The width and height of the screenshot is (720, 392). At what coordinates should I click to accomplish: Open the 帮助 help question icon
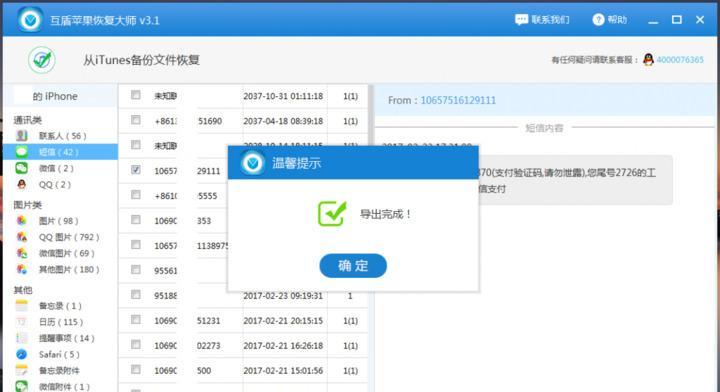[x=598, y=20]
